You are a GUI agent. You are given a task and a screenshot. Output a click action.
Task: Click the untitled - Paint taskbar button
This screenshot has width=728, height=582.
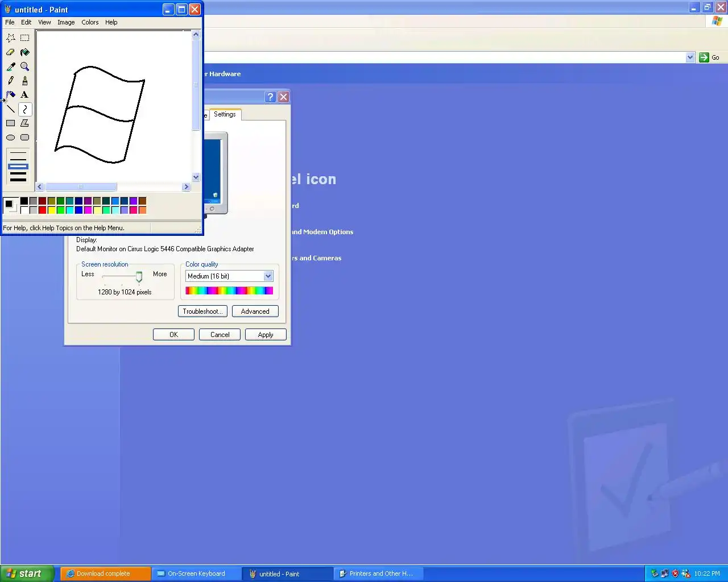pyautogui.click(x=288, y=573)
